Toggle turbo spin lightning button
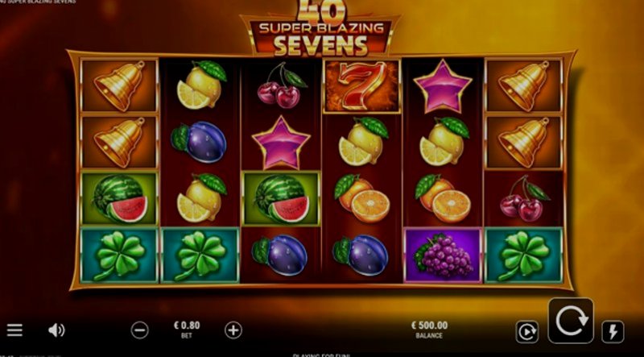 [x=613, y=331]
